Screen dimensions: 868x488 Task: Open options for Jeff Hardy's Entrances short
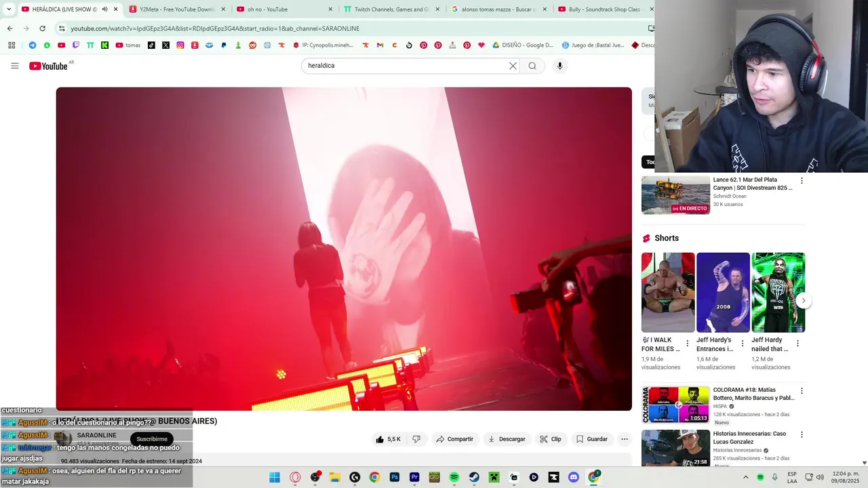click(742, 344)
